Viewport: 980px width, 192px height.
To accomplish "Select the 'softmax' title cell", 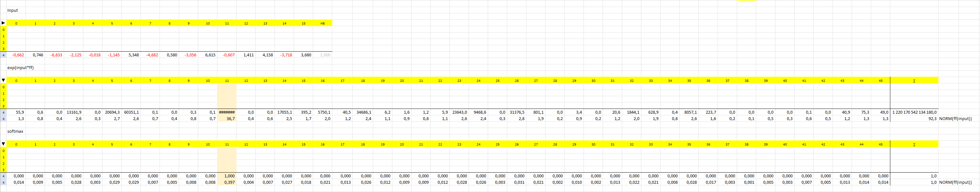I will click(x=15, y=131).
